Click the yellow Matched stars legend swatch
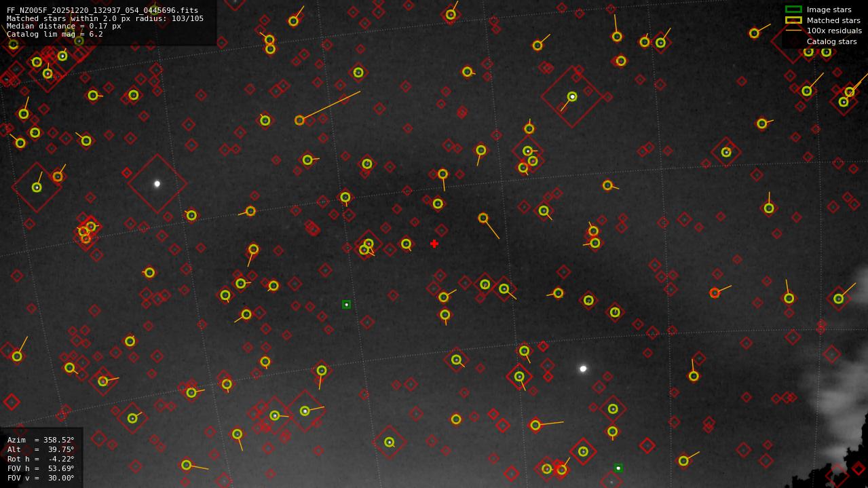Image resolution: width=868 pixels, height=488 pixels. [793, 20]
